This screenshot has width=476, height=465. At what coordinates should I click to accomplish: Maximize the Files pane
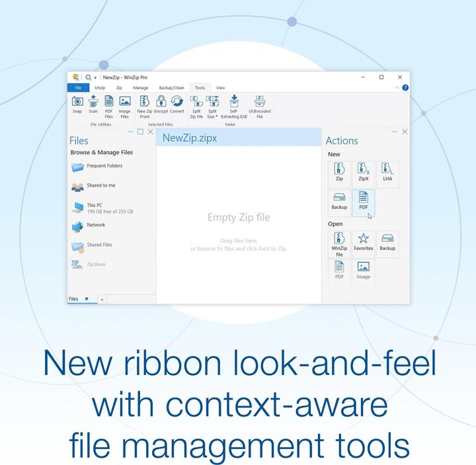click(x=140, y=132)
